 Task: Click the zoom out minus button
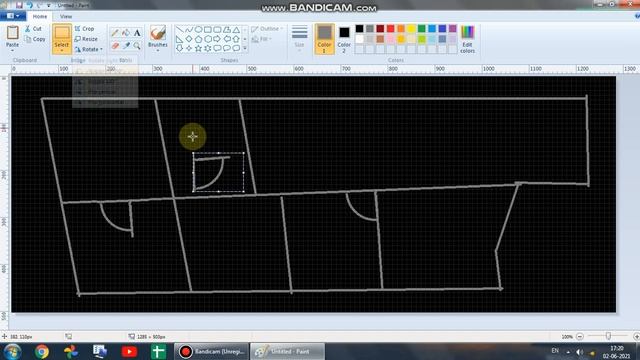tap(580, 336)
